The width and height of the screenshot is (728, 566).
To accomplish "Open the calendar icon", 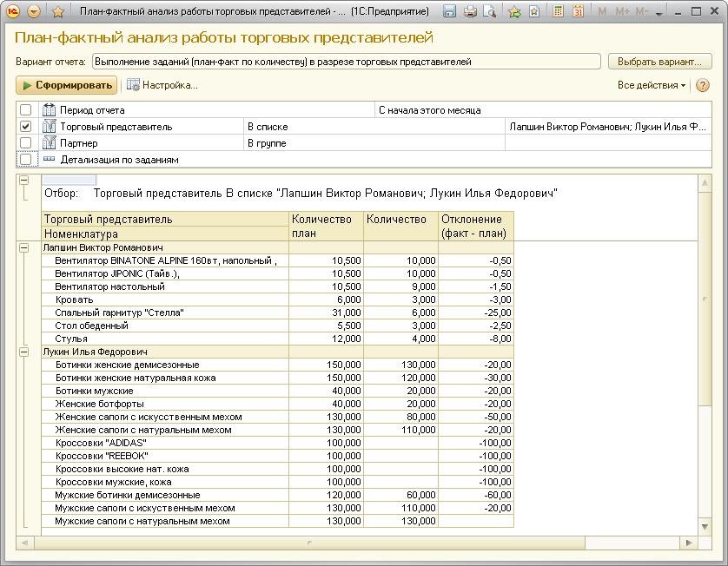I will [x=577, y=12].
